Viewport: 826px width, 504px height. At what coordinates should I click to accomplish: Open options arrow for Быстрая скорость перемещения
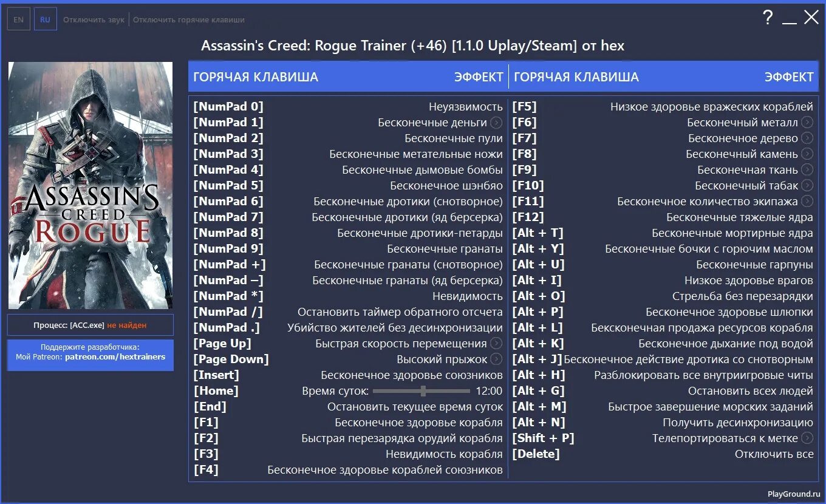[x=496, y=344]
